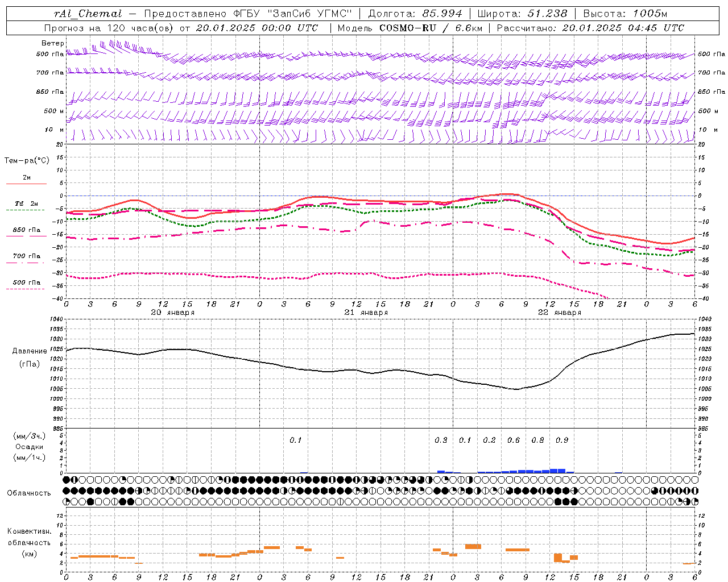
Task: Click the "Осадки" precipitation label
Action: click(x=30, y=447)
